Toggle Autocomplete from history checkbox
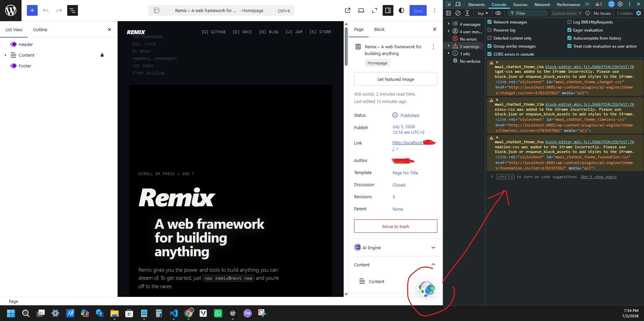This screenshot has width=644, height=321. [x=569, y=38]
